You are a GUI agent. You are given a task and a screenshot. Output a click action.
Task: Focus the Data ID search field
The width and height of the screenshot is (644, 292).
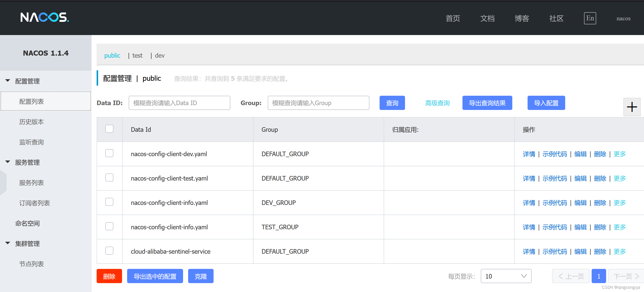[x=179, y=103]
